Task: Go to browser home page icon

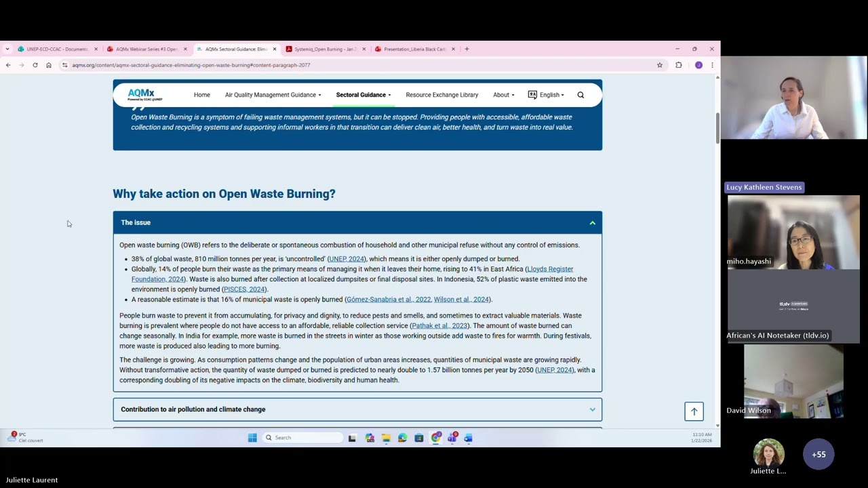Action: tap(49, 65)
